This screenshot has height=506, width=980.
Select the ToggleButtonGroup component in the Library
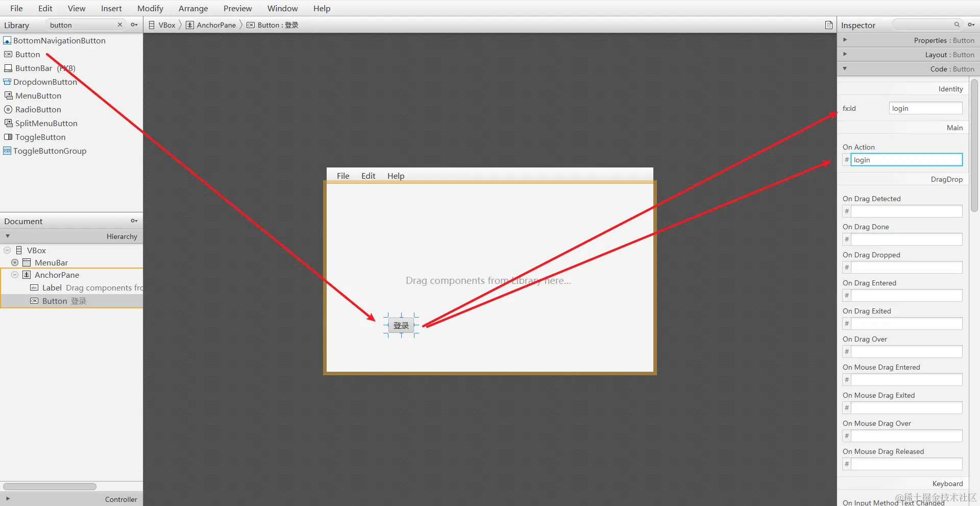coord(50,151)
